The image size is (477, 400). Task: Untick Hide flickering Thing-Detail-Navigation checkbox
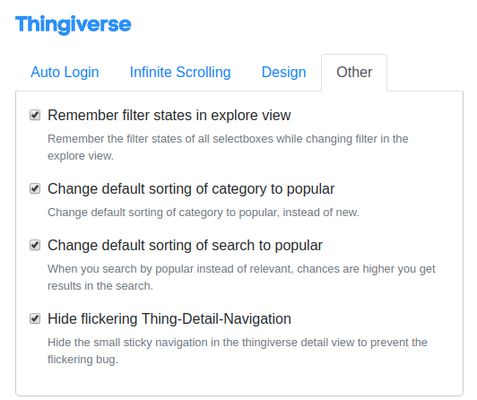(35, 319)
